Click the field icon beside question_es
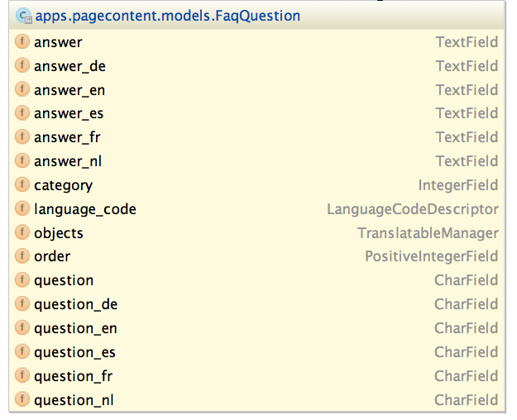 click(22, 352)
